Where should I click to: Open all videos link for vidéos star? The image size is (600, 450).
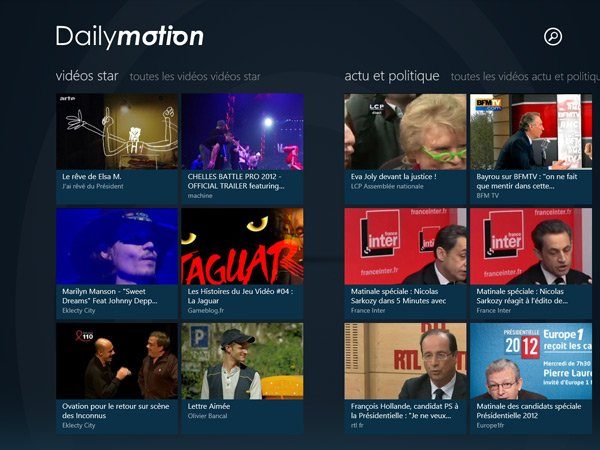(195, 77)
